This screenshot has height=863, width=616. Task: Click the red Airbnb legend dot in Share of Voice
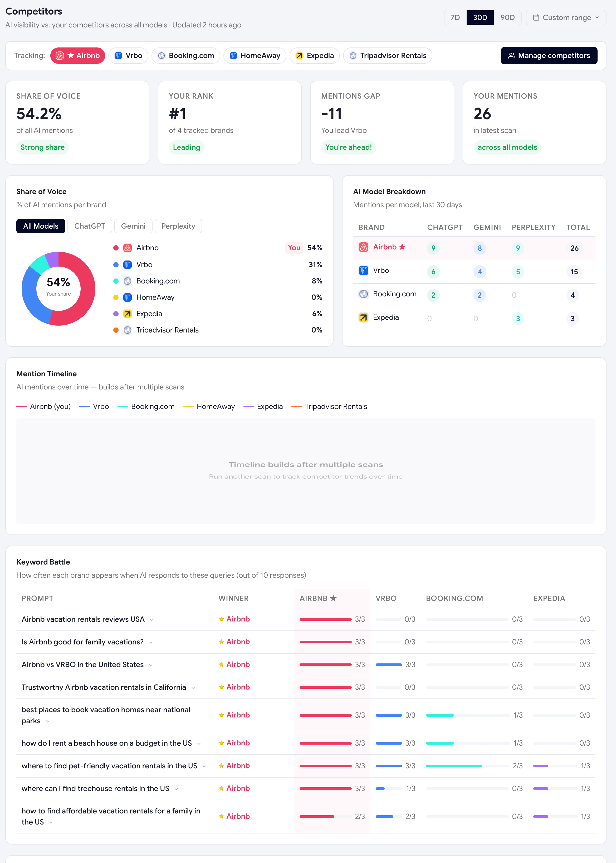(x=116, y=248)
